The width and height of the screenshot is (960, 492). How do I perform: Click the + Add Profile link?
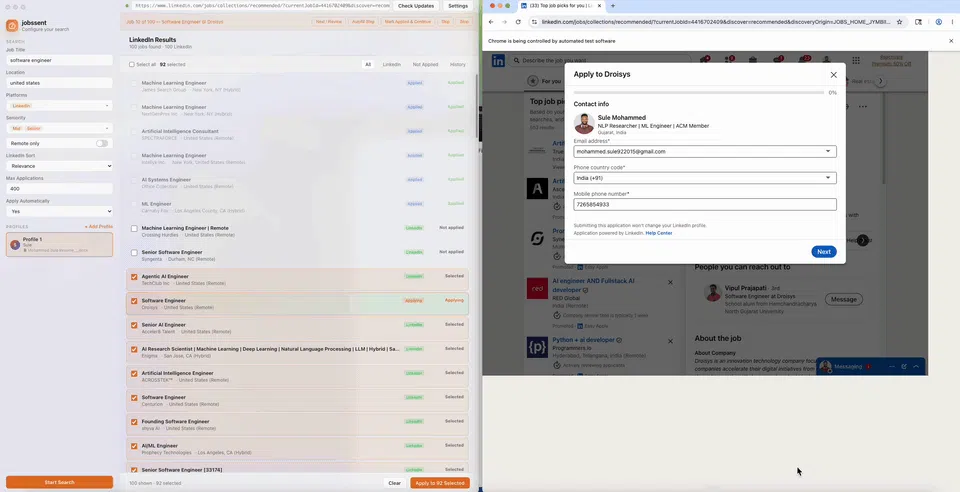coord(99,226)
